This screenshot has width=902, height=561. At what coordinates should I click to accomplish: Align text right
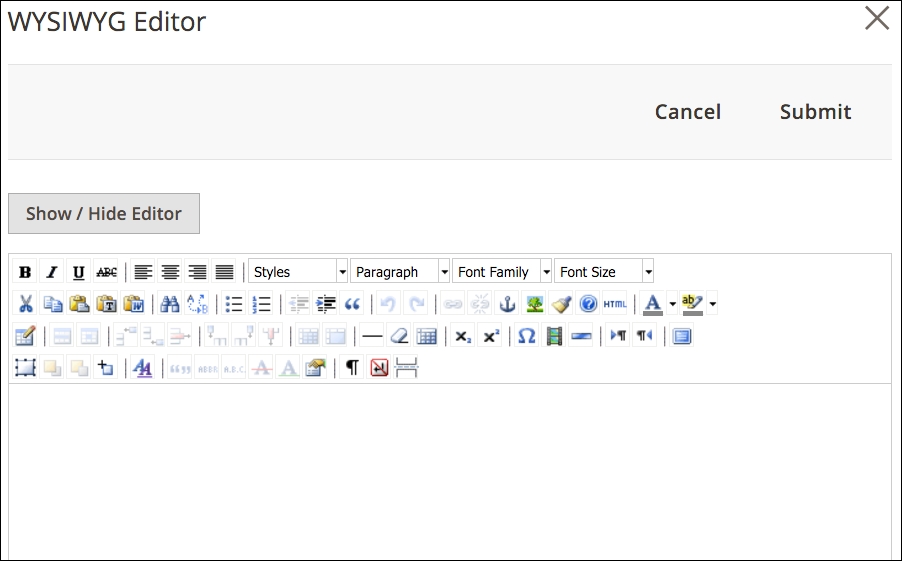[197, 272]
